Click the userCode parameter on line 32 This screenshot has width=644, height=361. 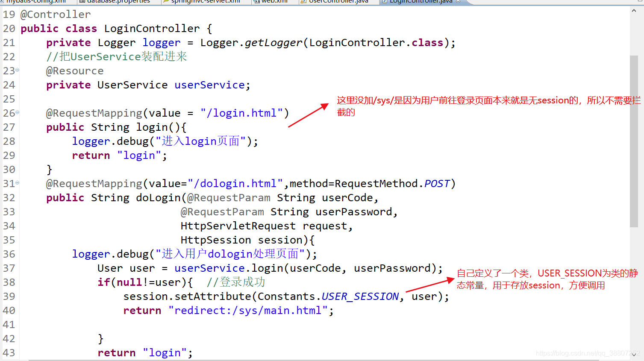point(347,198)
